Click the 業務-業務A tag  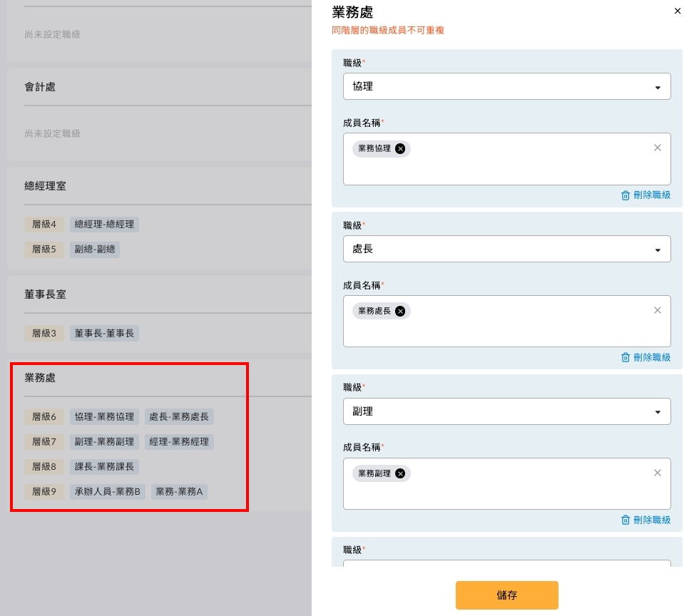point(179,492)
